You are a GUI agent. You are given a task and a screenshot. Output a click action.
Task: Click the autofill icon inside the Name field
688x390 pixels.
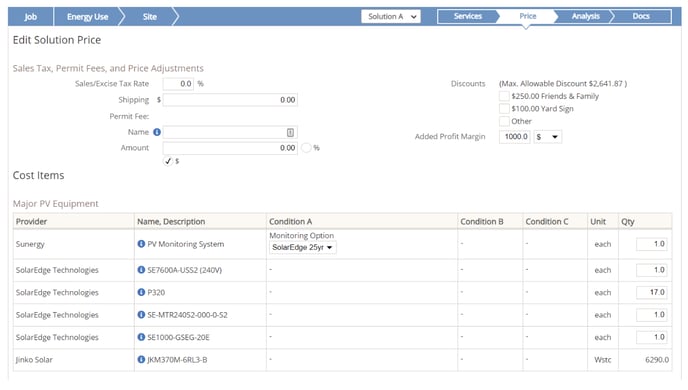(290, 132)
